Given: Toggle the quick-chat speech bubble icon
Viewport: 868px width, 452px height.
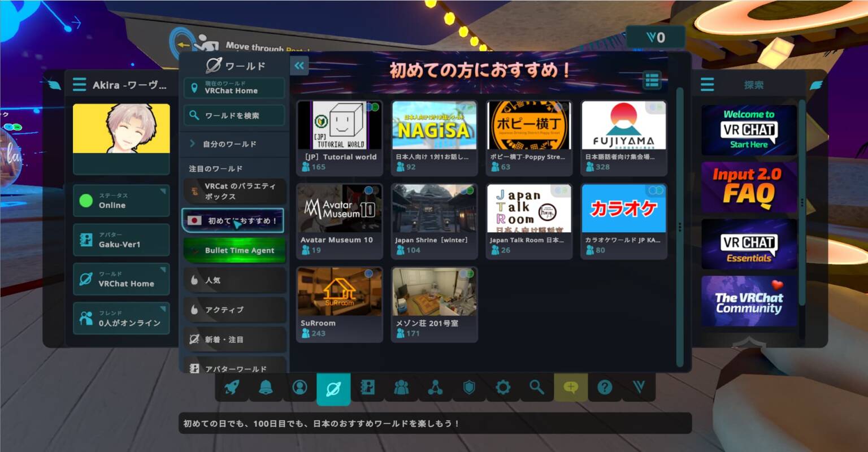Looking at the screenshot, I should (571, 388).
